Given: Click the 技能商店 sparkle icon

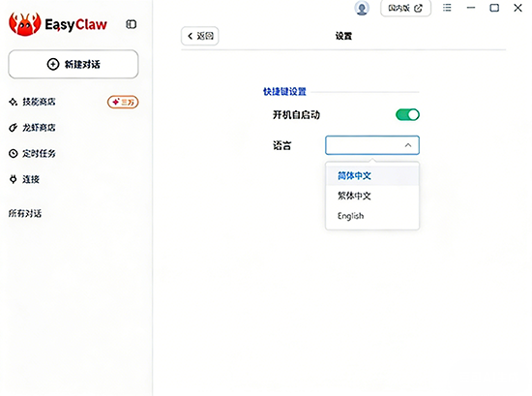Looking at the screenshot, I should click(13, 102).
